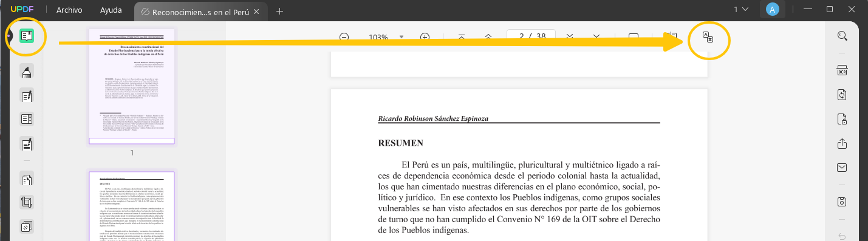
Task: Select page 1 thumbnail
Action: (132, 86)
